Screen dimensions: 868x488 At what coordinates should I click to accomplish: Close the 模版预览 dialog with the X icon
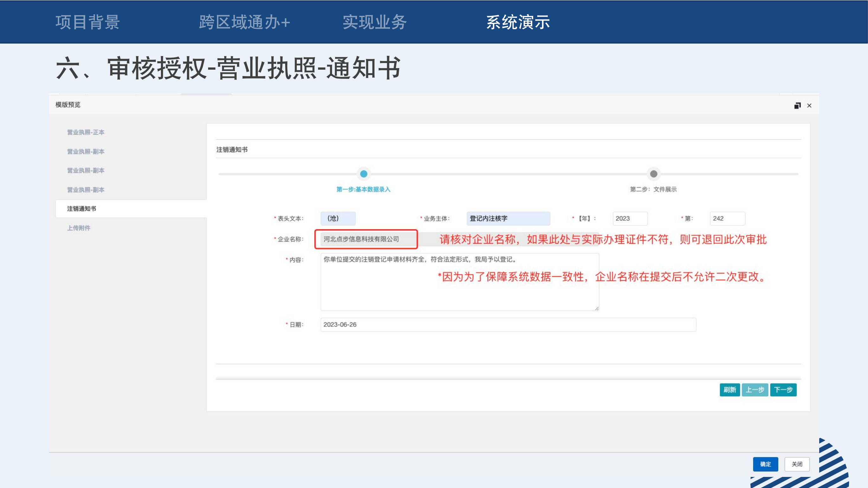(809, 106)
